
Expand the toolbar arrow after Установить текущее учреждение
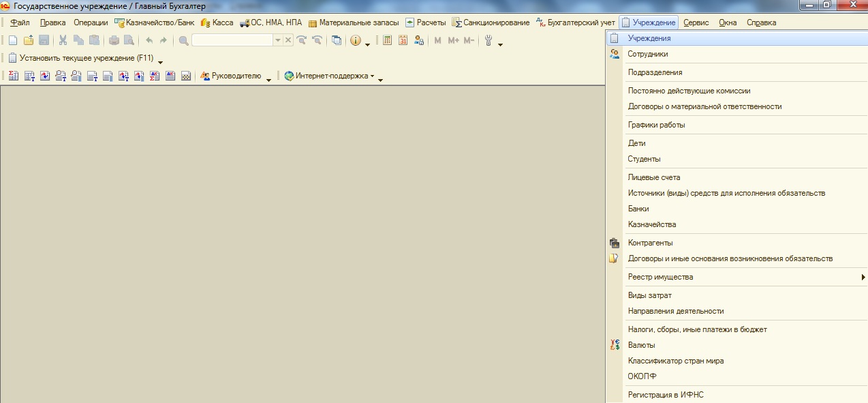[161, 62]
